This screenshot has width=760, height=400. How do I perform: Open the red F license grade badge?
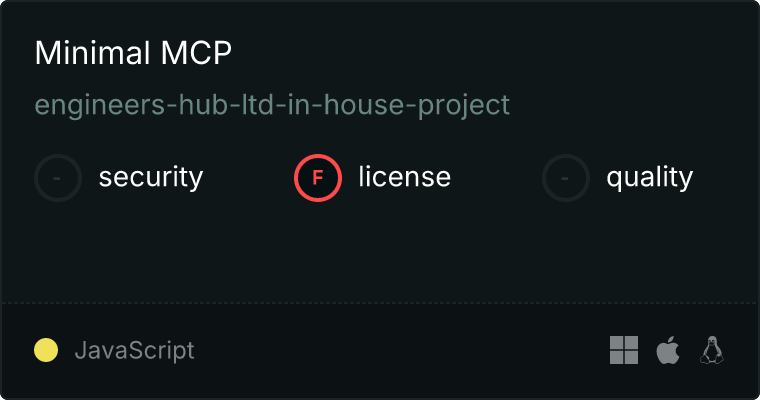coord(318,178)
